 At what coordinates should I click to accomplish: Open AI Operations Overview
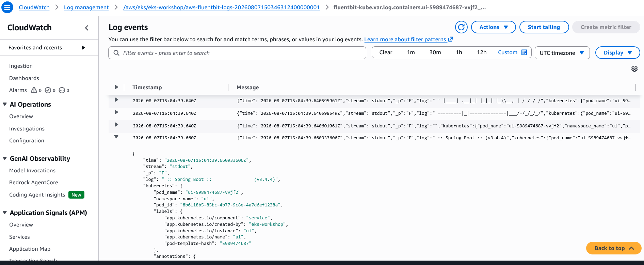[21, 116]
